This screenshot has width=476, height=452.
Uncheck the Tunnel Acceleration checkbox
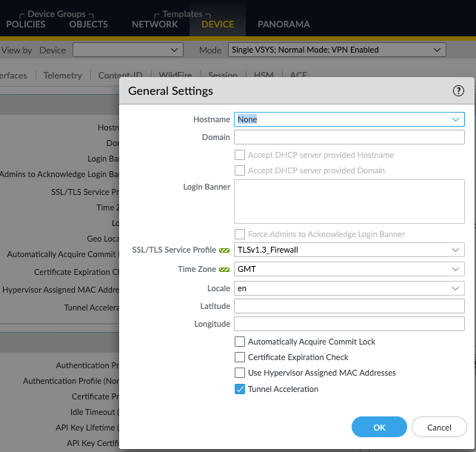tap(240, 389)
